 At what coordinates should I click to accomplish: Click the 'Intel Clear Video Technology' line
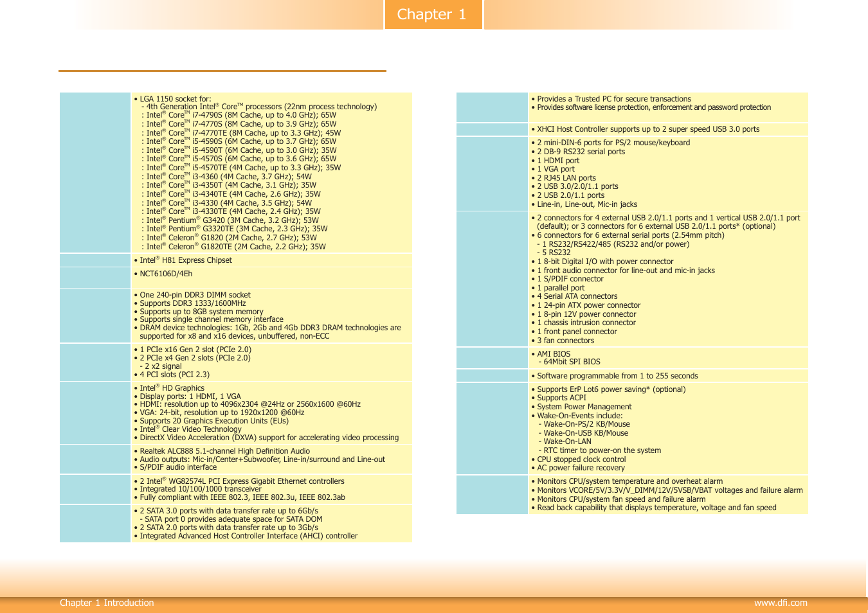(188, 429)
